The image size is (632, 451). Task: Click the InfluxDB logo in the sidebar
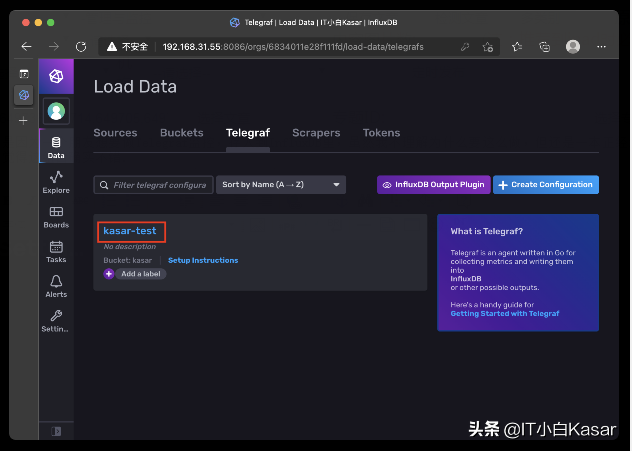(56, 76)
